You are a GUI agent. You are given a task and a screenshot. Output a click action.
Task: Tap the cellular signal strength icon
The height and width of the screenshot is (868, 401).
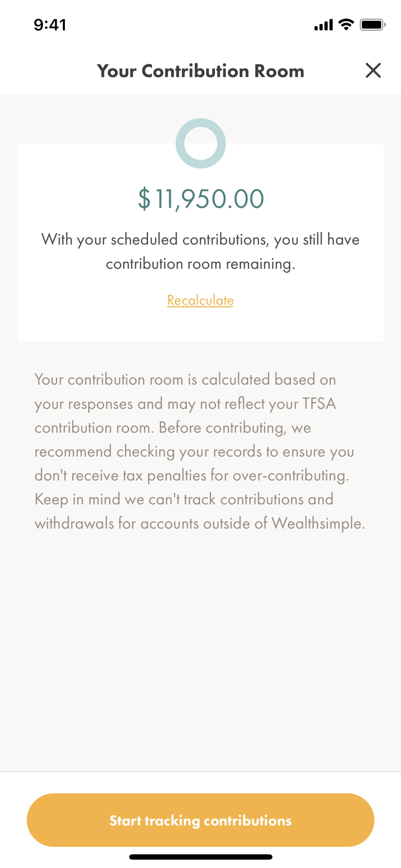323,25
